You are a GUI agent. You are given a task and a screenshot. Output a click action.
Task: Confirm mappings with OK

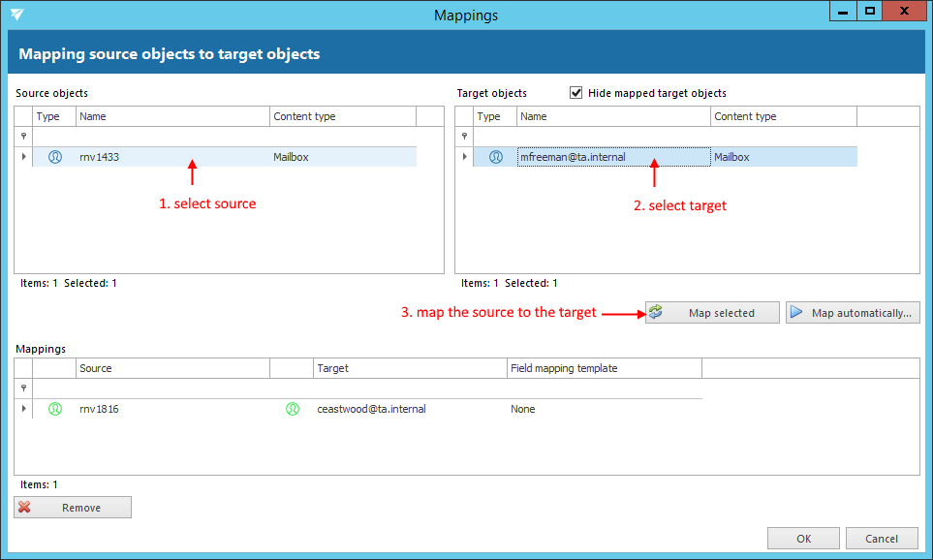pyautogui.click(x=803, y=539)
